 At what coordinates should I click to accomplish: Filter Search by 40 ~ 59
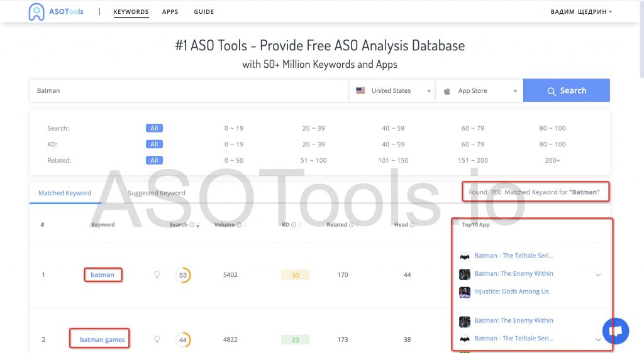click(x=393, y=128)
